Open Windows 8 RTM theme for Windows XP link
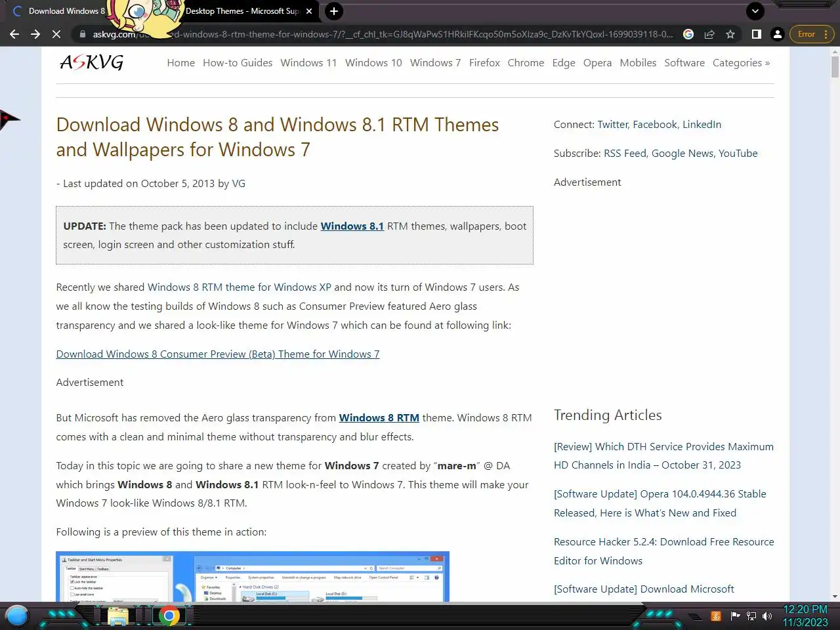The width and height of the screenshot is (840, 630). point(240,287)
